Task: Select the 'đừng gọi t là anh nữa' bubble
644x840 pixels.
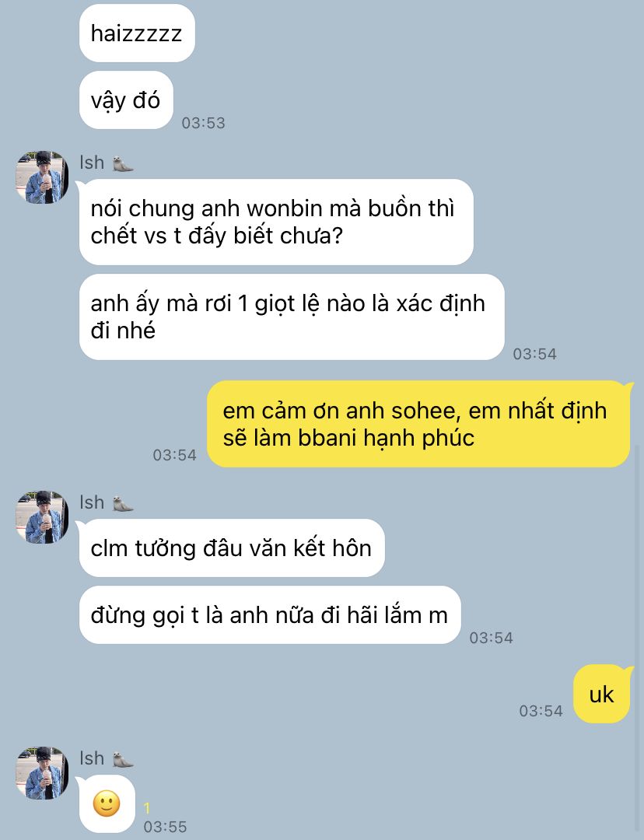Action: (269, 615)
